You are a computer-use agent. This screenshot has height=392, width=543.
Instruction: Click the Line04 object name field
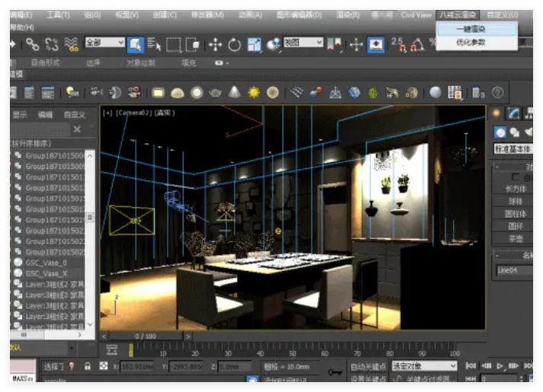(514, 270)
